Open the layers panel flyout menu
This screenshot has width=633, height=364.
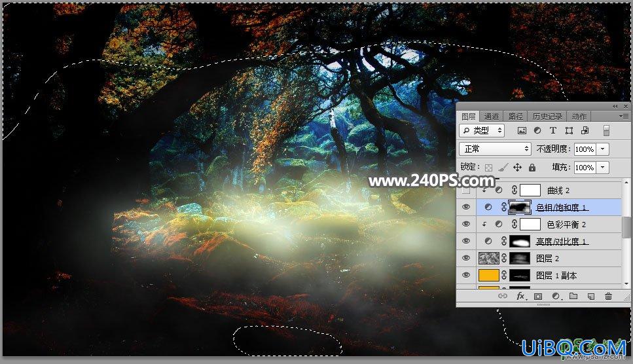coord(623,117)
